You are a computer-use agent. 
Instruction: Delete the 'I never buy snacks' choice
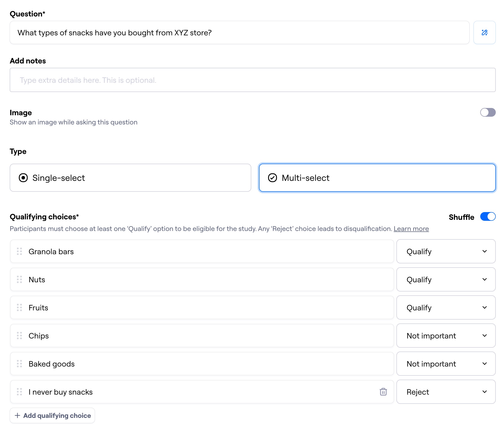click(x=383, y=391)
